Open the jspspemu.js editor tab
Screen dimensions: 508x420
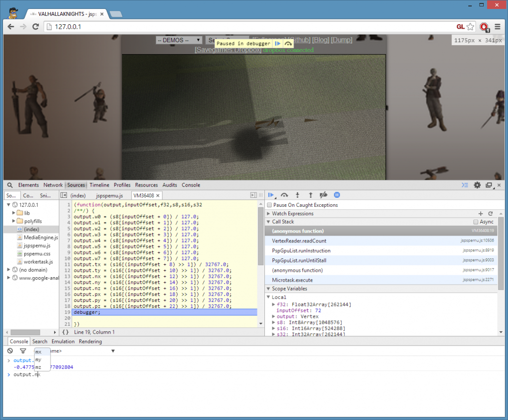coord(109,196)
